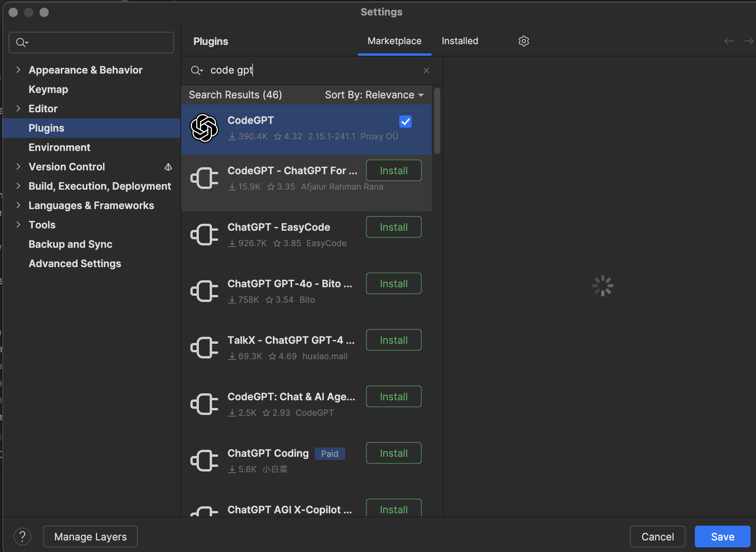
Task: Select Plugins in settings tree
Action: [x=91, y=128]
